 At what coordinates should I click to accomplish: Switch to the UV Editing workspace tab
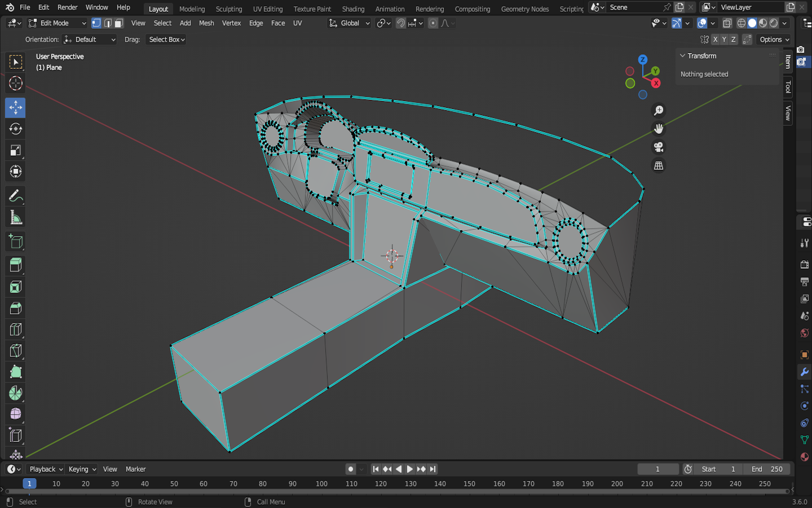click(x=268, y=9)
